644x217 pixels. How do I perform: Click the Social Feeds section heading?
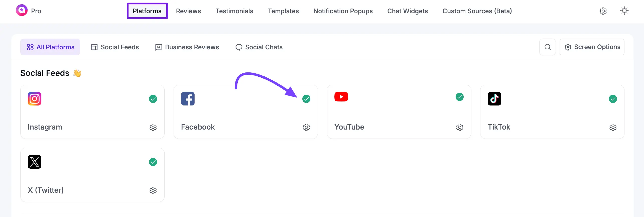[x=45, y=73]
